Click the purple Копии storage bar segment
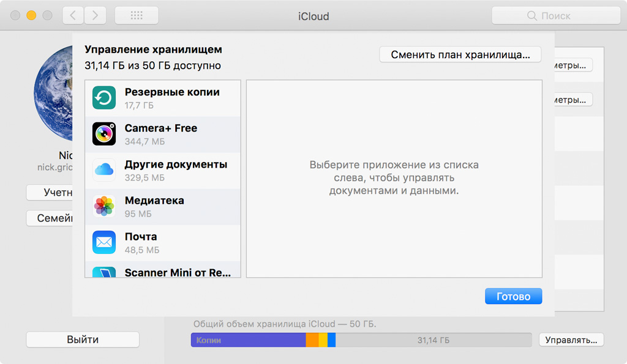Image resolution: width=627 pixels, height=364 pixels. [249, 340]
